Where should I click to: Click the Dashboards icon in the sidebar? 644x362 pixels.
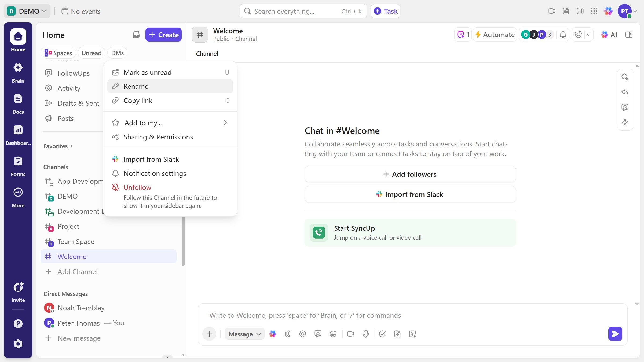(x=18, y=134)
